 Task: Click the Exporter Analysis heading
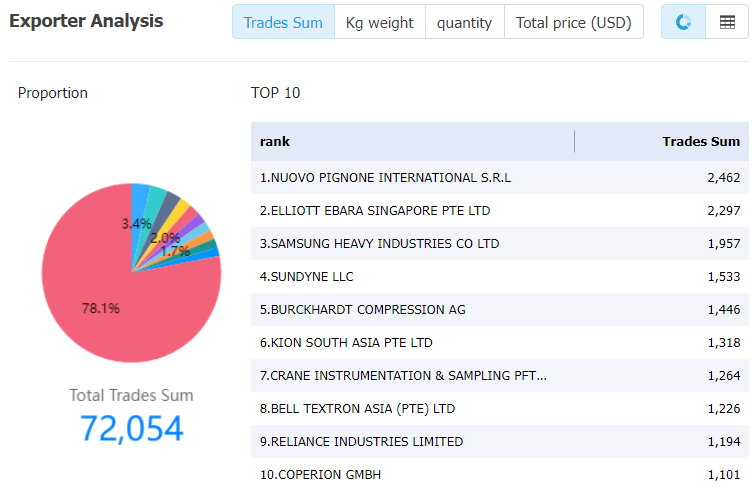[86, 21]
